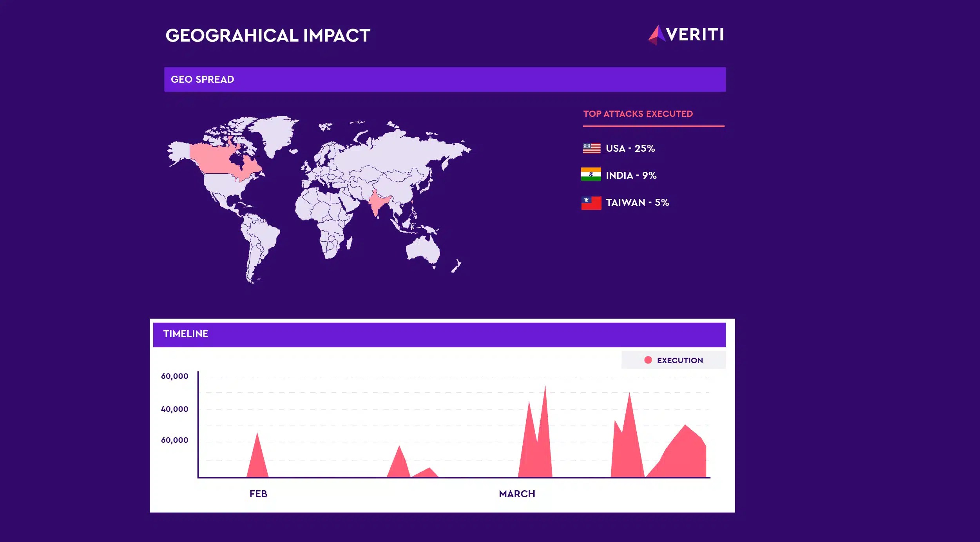The image size is (980, 542).
Task: Click the Taiwan flag icon
Action: coord(591,203)
